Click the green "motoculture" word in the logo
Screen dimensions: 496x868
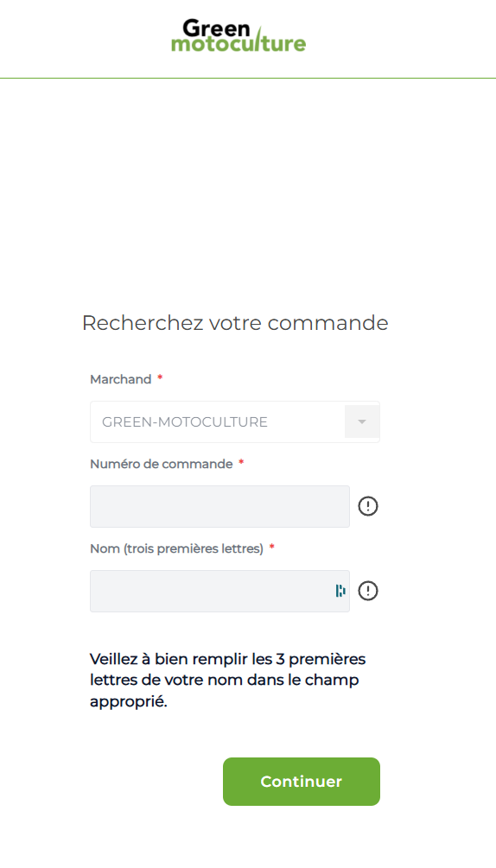238,44
